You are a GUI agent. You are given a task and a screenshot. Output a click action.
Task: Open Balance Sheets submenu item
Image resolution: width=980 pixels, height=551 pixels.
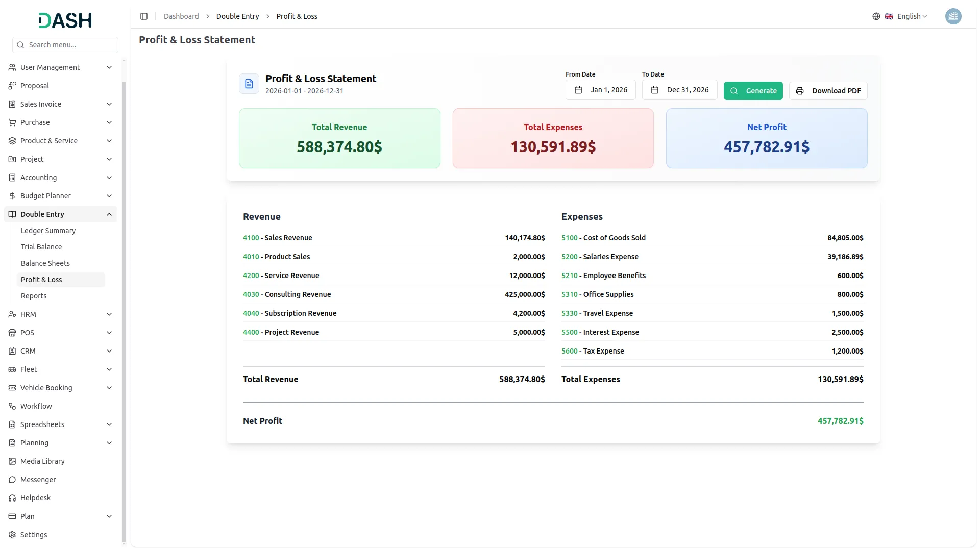(45, 263)
